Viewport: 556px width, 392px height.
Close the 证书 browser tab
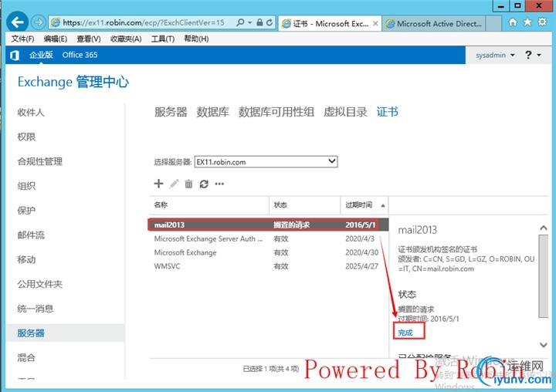pyautogui.click(x=375, y=24)
